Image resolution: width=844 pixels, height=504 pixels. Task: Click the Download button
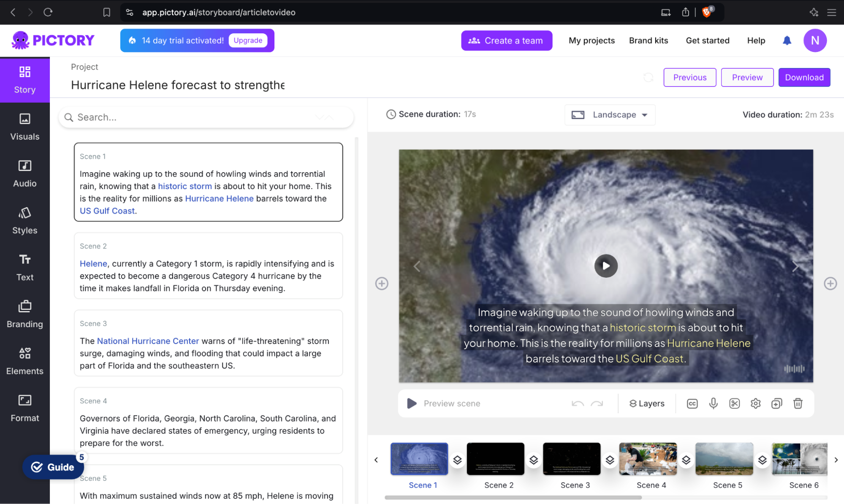[x=804, y=77]
